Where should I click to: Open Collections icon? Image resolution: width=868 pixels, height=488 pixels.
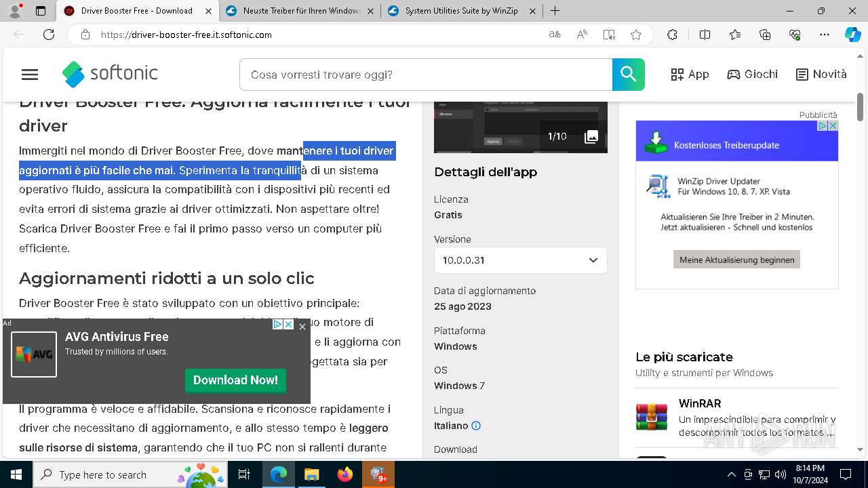click(x=765, y=35)
